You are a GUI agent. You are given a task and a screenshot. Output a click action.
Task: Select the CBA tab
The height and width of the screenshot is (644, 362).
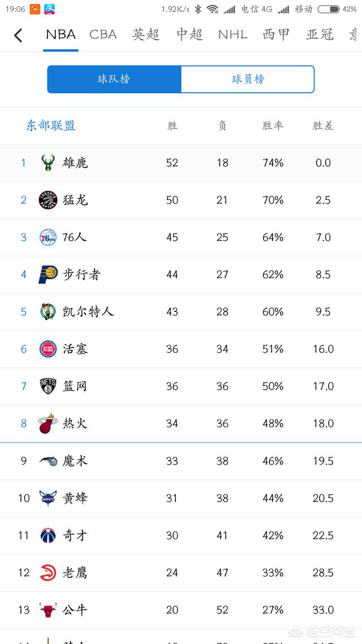point(103,35)
